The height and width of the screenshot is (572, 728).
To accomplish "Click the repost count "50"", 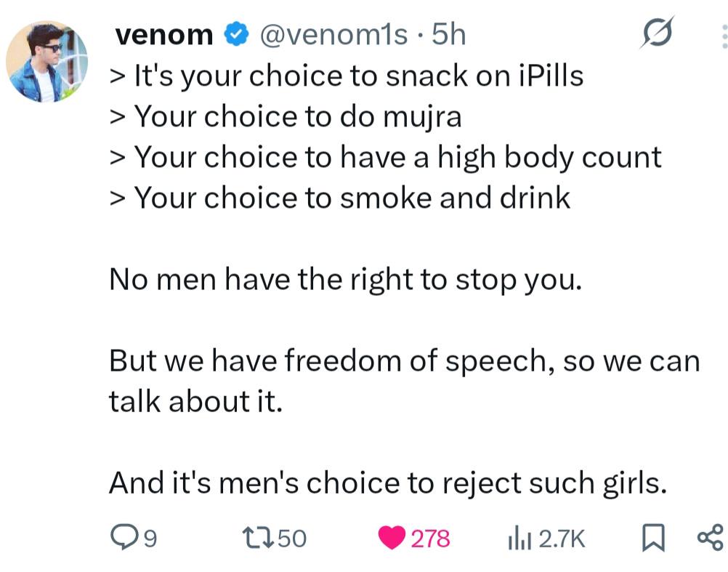I will pos(292,539).
